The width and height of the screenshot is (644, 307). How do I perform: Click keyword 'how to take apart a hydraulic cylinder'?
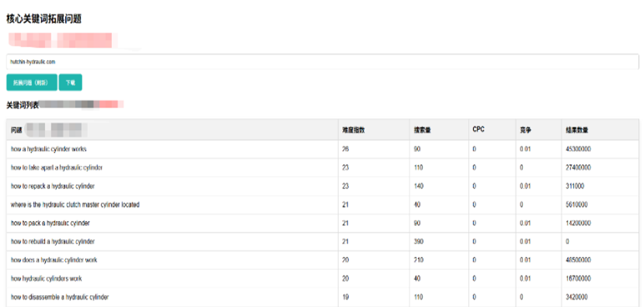point(57,168)
